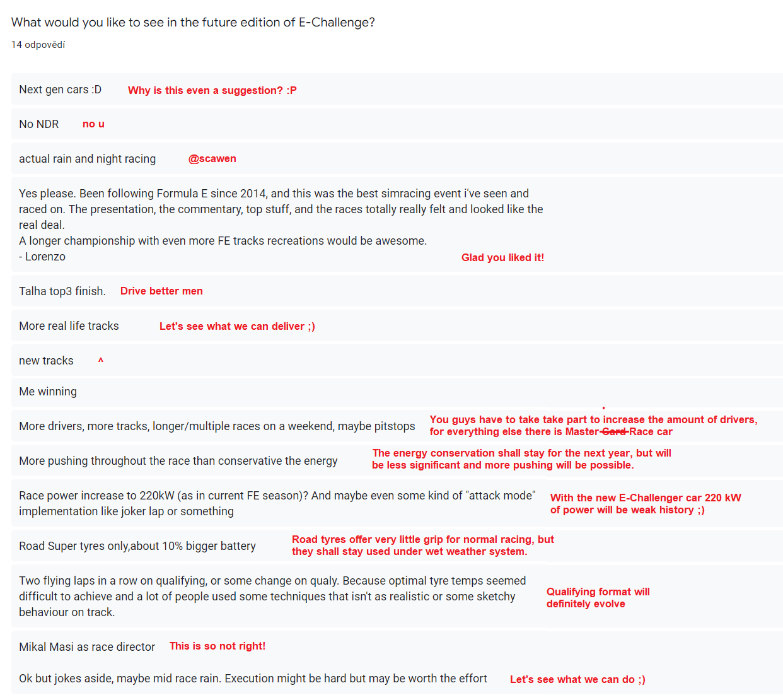The image size is (783, 700).
Task: Click the response mentioning maybe pitstops
Action: (217, 426)
